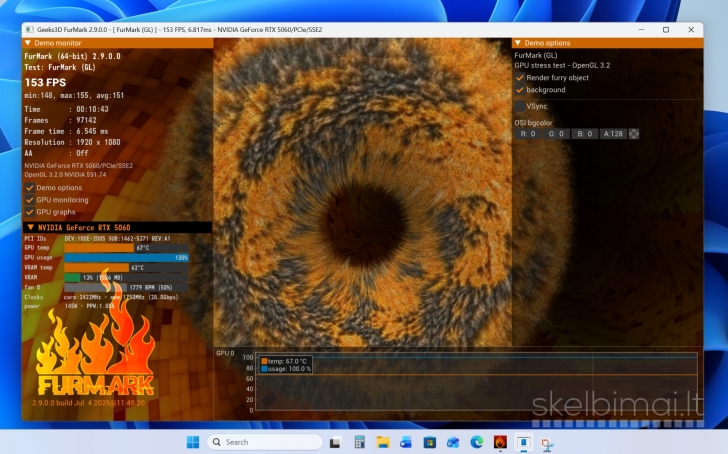Click the R: 0 color value field
The height and width of the screenshot is (454, 728).
(527, 134)
